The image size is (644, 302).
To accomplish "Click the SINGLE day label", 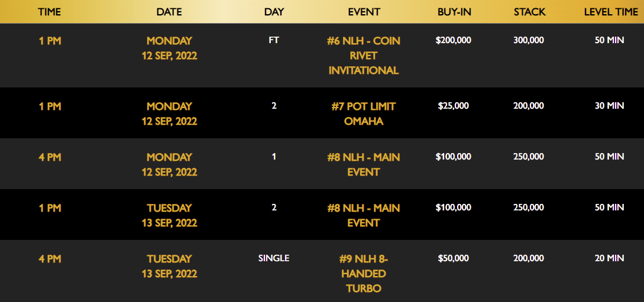I will click(274, 258).
